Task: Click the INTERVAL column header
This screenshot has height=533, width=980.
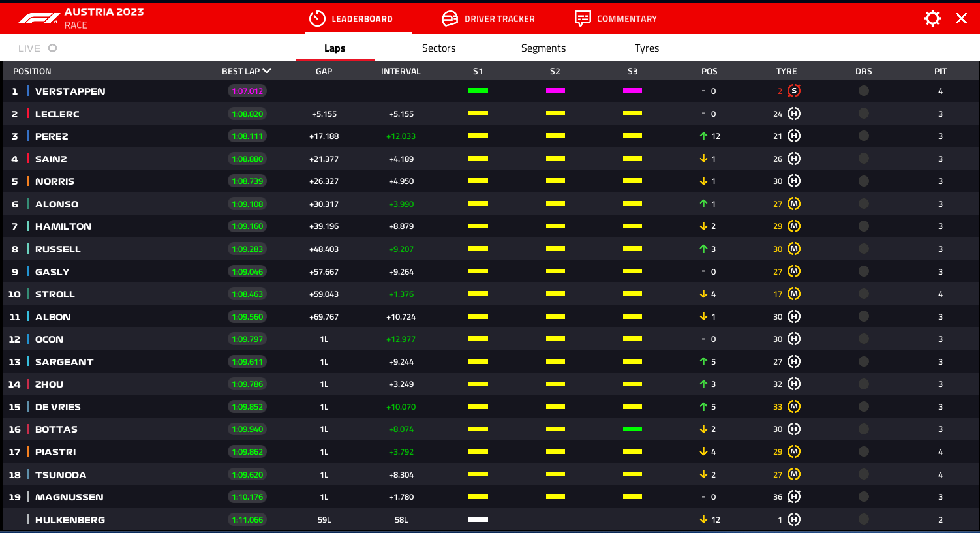Action: [x=401, y=71]
